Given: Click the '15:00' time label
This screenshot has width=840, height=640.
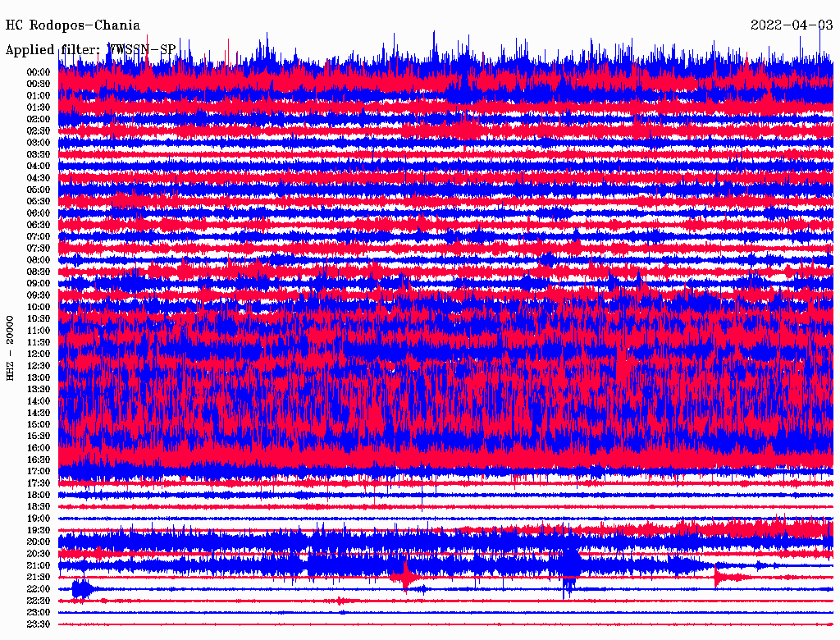Looking at the screenshot, I should [39, 425].
